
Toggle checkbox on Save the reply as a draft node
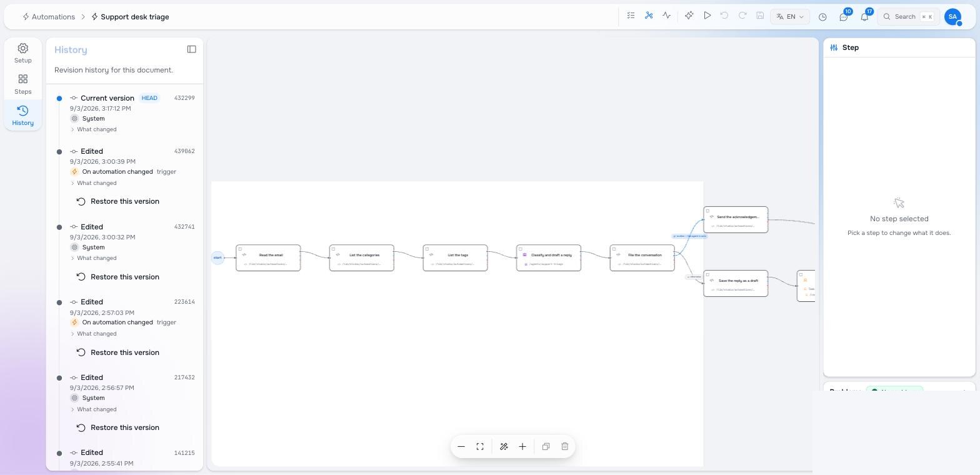click(x=707, y=274)
